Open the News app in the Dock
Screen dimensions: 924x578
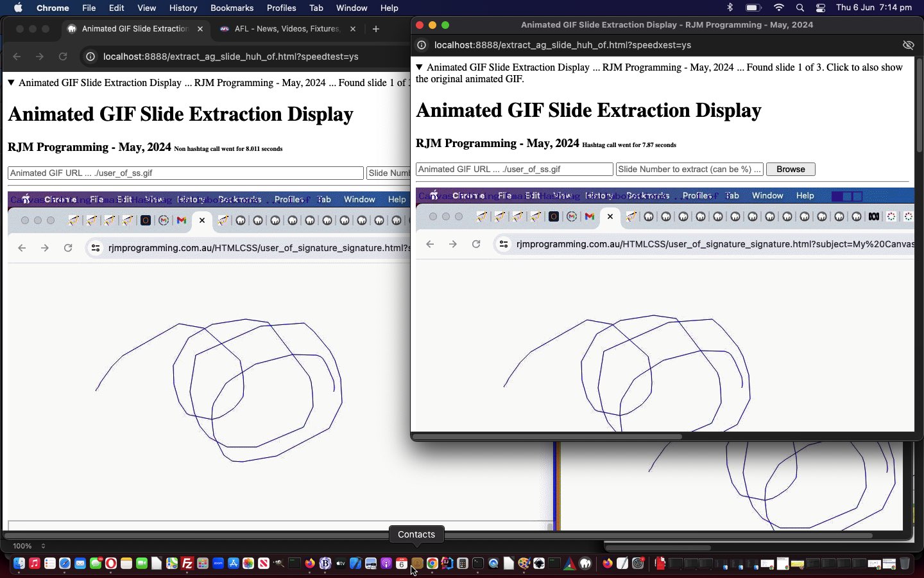tap(264, 563)
